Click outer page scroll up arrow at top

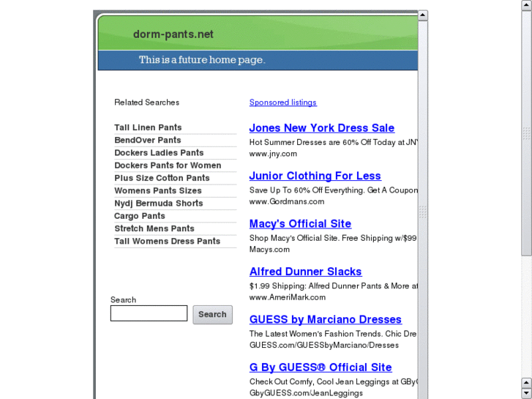pos(527,5)
